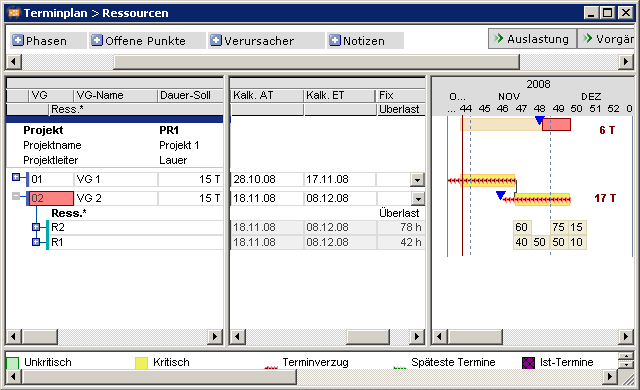Click calendar week 48 in timeline header
The image size is (640, 390).
tap(540, 109)
